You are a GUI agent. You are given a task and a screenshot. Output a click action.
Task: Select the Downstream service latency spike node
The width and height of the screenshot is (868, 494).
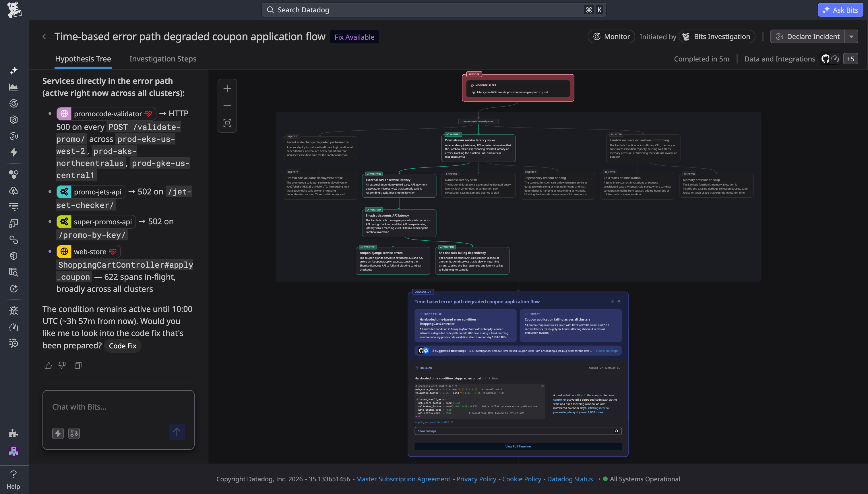pos(478,148)
